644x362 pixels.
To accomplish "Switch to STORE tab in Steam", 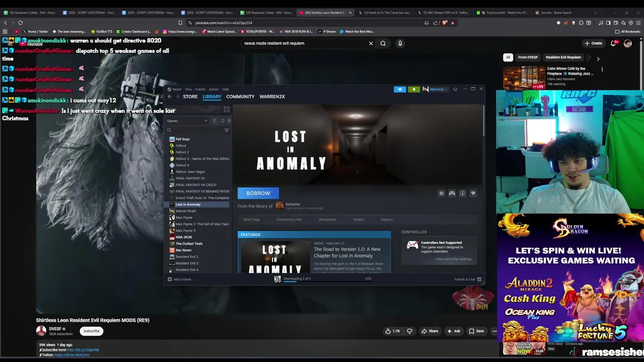I will [x=190, y=97].
